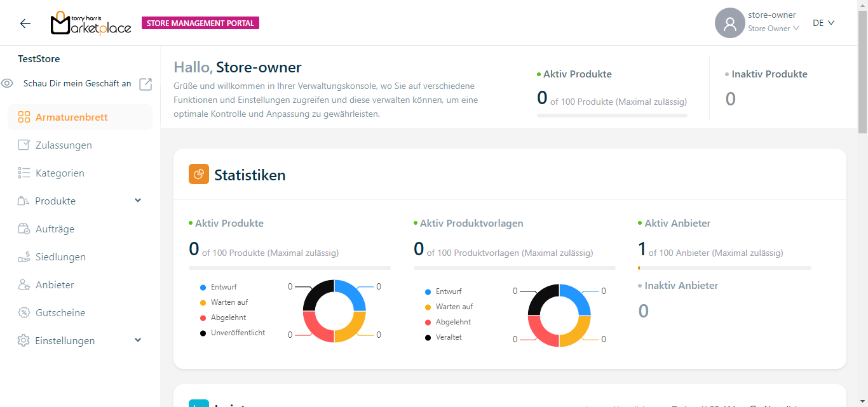Click the back arrow icon
The height and width of the screenshot is (407, 868).
coord(25,23)
